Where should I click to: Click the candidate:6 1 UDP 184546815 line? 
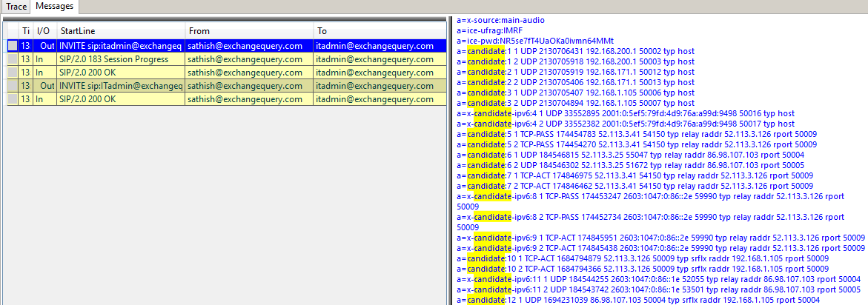tap(631, 155)
